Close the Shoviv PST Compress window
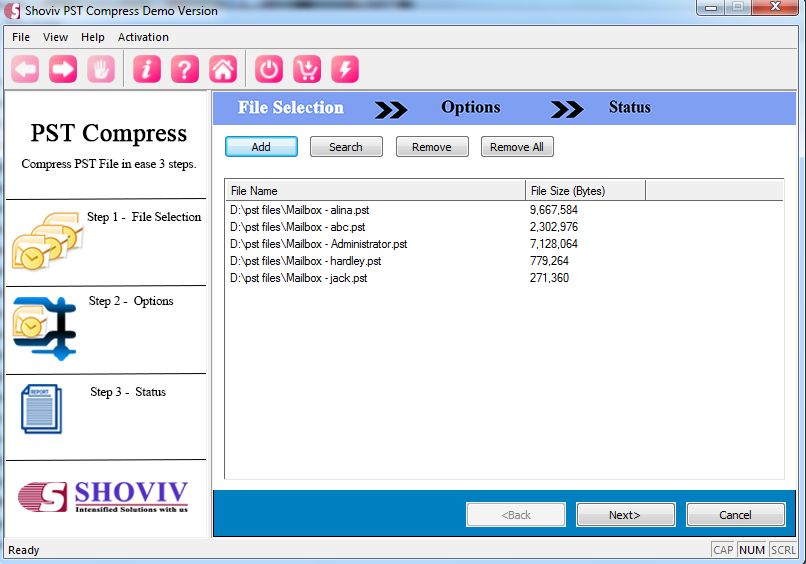 [x=775, y=7]
